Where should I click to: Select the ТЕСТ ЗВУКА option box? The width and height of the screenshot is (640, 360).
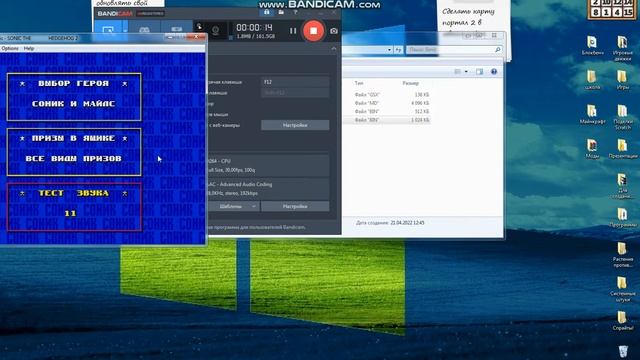74,207
